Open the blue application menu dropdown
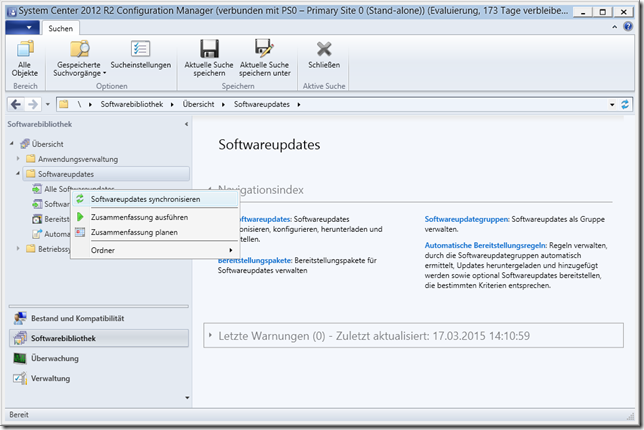Viewport: 644px width, 430px height. coord(22,28)
